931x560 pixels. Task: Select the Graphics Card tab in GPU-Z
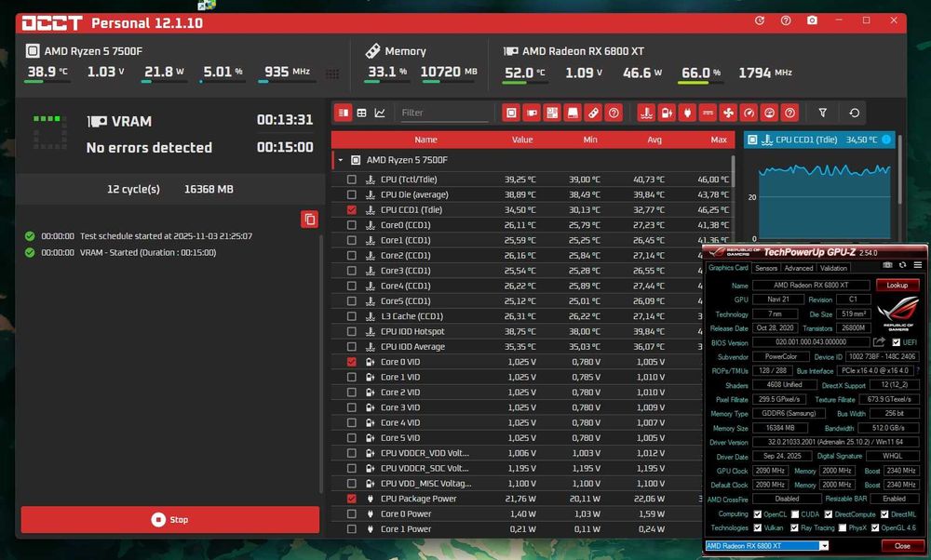[x=728, y=268]
